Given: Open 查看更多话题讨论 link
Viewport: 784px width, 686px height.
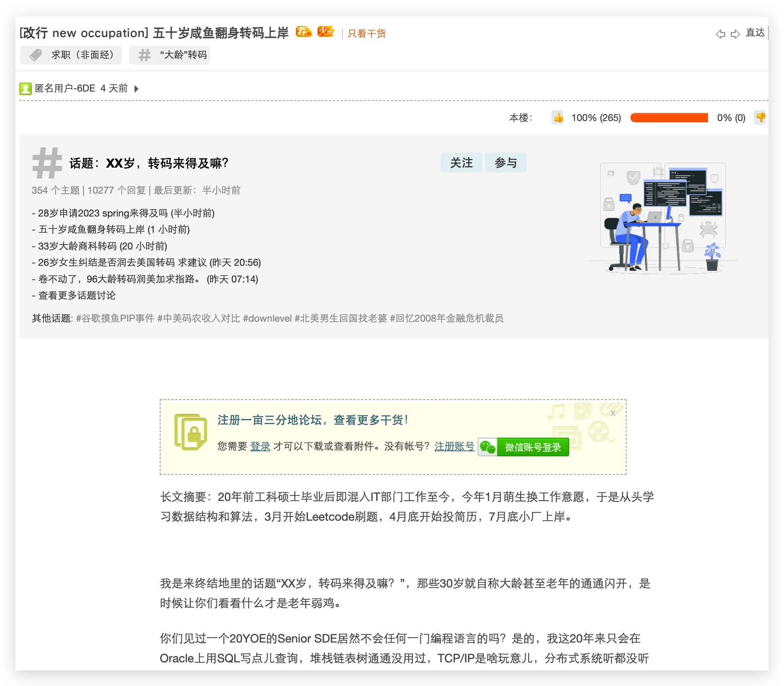Looking at the screenshot, I should (x=77, y=296).
